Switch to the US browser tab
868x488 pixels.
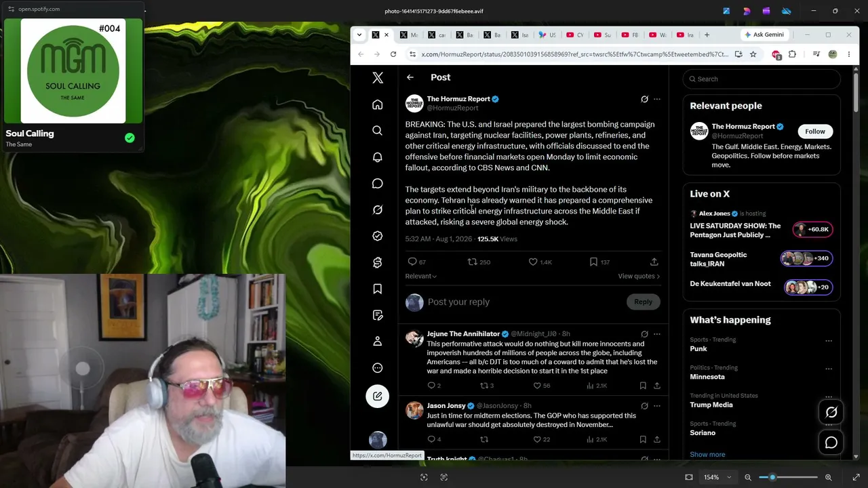547,35
